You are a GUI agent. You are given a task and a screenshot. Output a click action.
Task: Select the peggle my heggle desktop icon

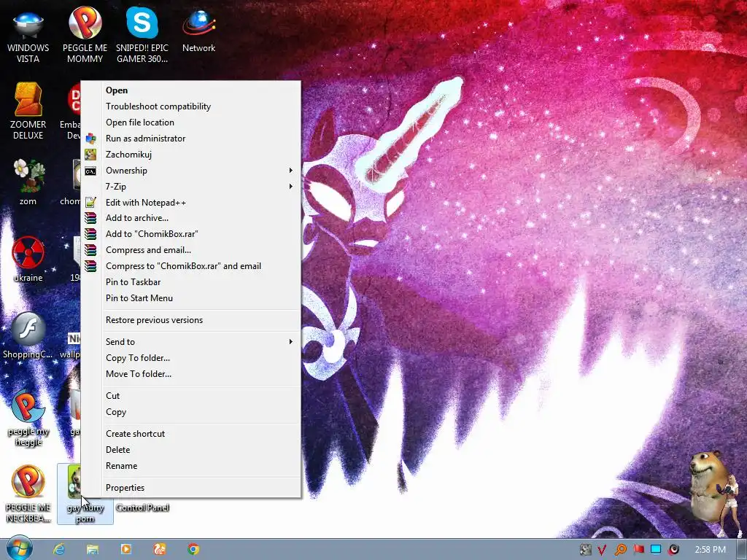tap(28, 418)
